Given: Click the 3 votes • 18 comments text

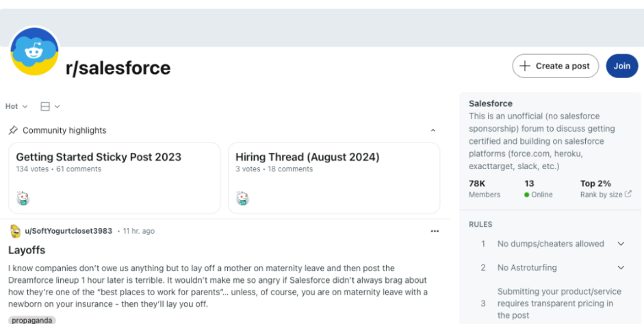Looking at the screenshot, I should (x=274, y=169).
